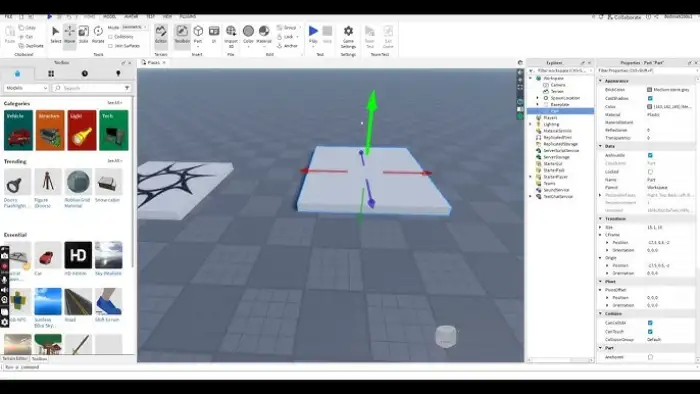This screenshot has width=700, height=394.
Task: Select the Baseplate in Explorer
Action: coord(560,104)
